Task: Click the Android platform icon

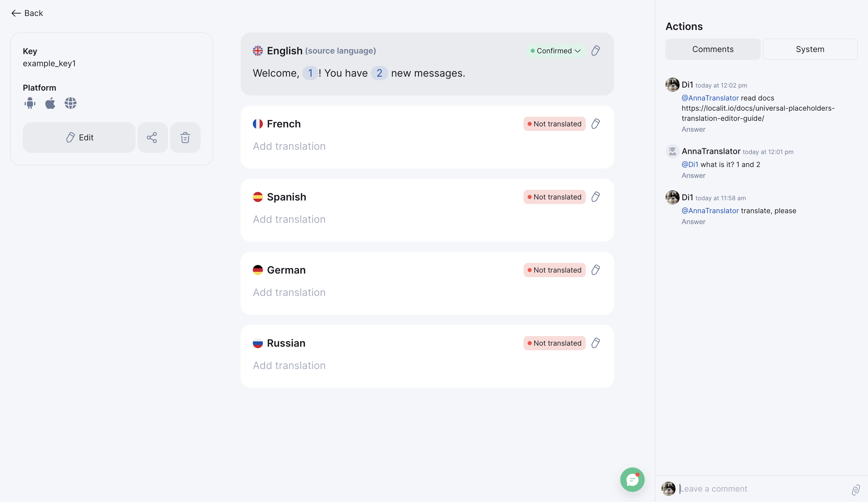Action: click(x=30, y=103)
